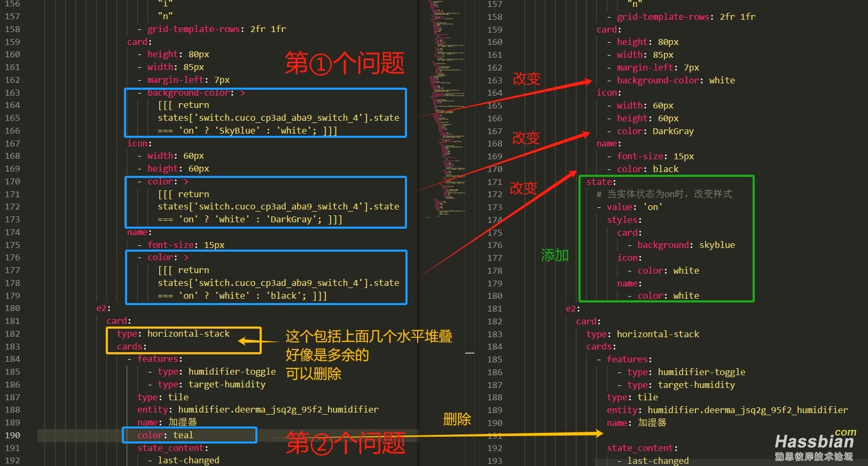The width and height of the screenshot is (868, 466).
Task: Click 'name:' key on left line 174
Action: pos(139,232)
